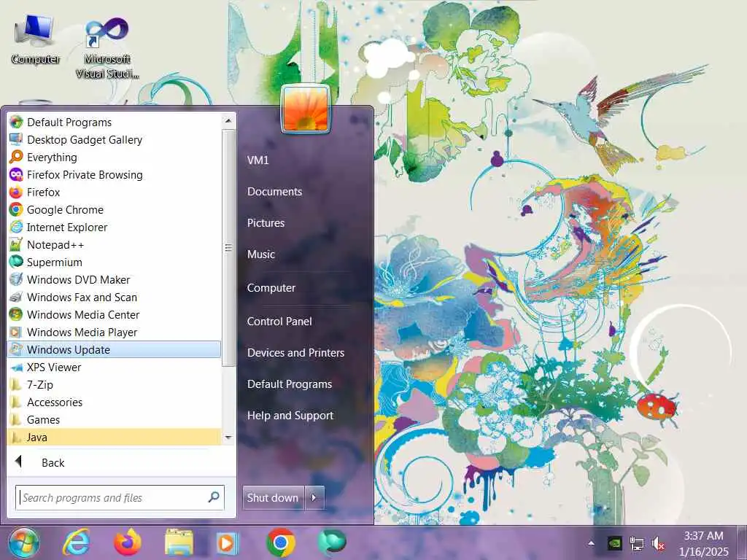Click the clock showing 3:37 AM

tap(704, 543)
